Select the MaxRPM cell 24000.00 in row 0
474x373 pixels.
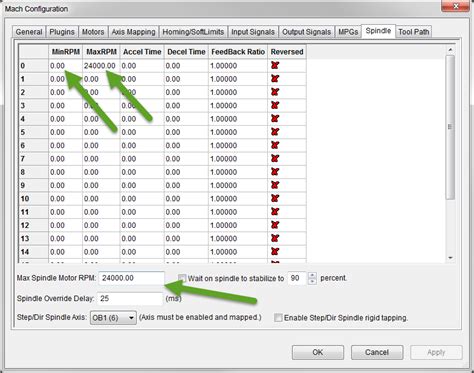click(101, 66)
